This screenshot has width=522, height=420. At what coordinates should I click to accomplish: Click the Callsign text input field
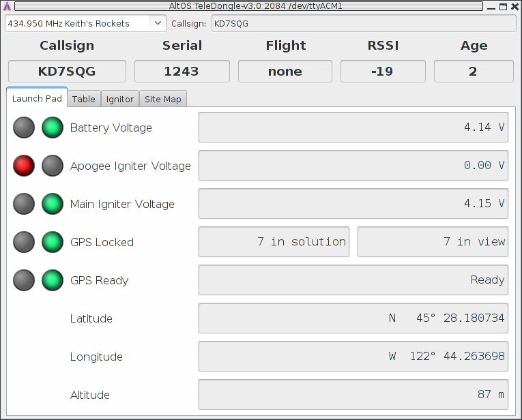coord(363,23)
